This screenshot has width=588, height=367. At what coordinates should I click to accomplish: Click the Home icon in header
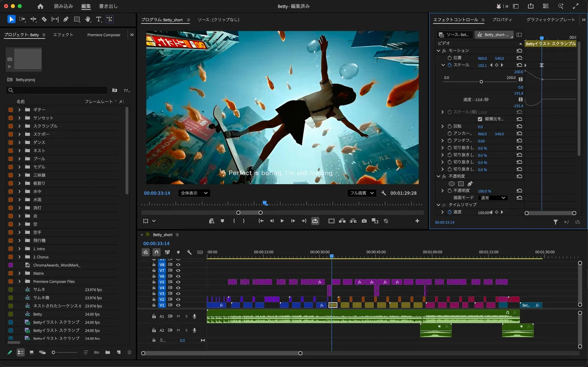coord(40,6)
